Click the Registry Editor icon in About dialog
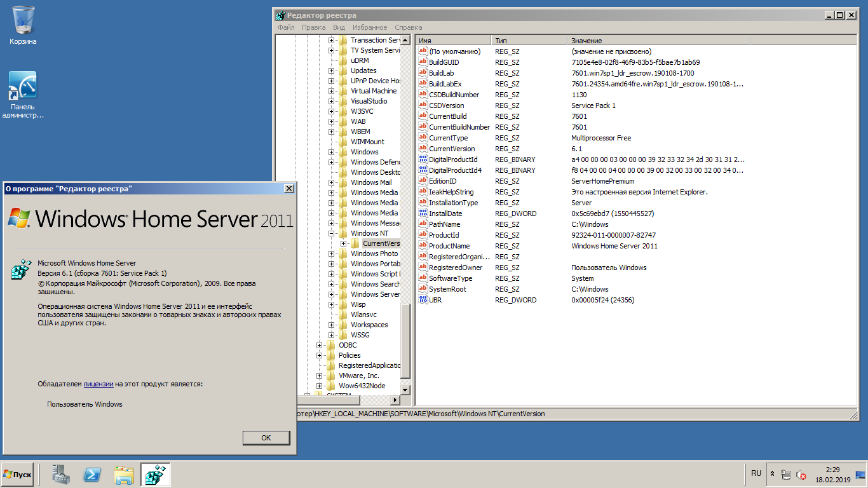Screen dimensions: 868x488 coord(22,269)
